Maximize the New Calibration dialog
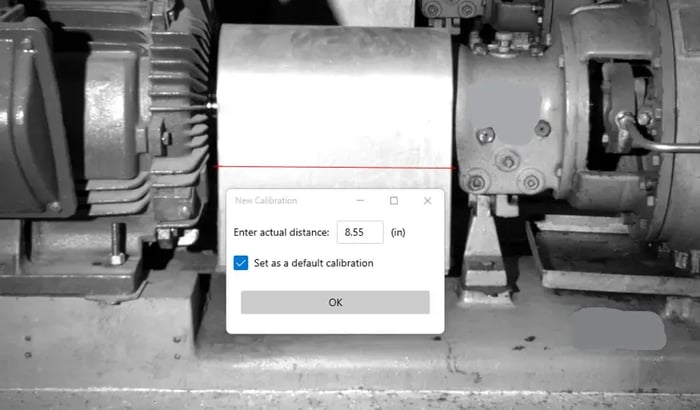Viewport: 700px width, 410px height. point(394,201)
